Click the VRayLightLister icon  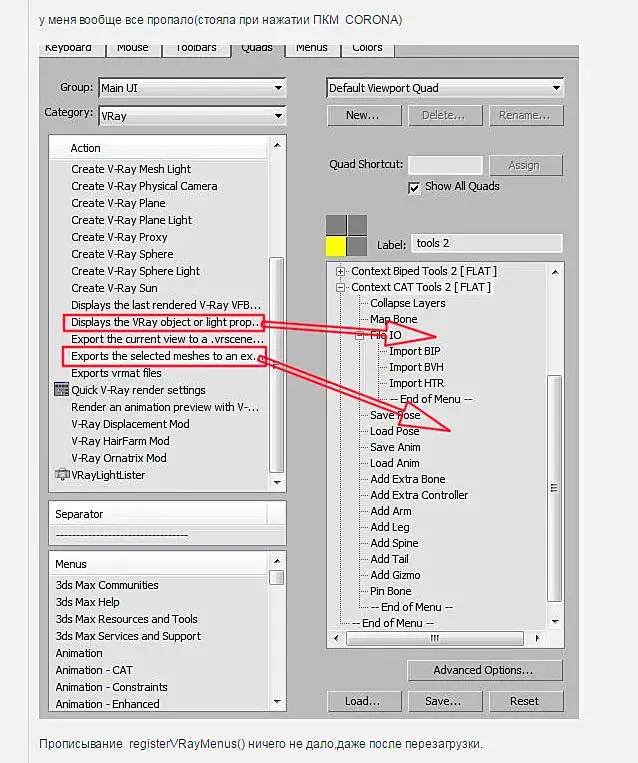point(62,474)
